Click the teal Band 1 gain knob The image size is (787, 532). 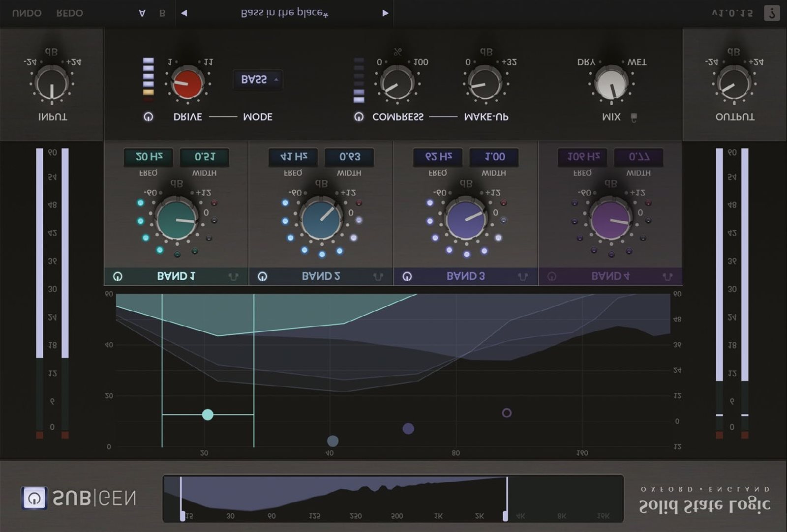[x=177, y=219]
